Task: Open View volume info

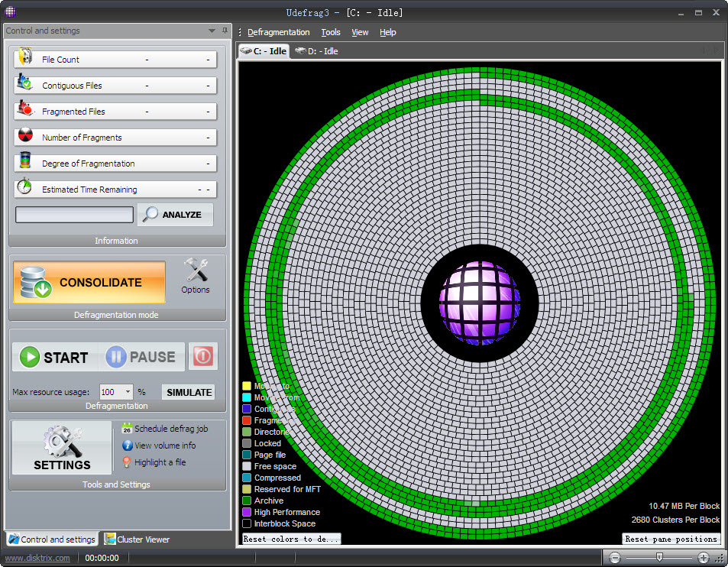Action: coord(164,446)
